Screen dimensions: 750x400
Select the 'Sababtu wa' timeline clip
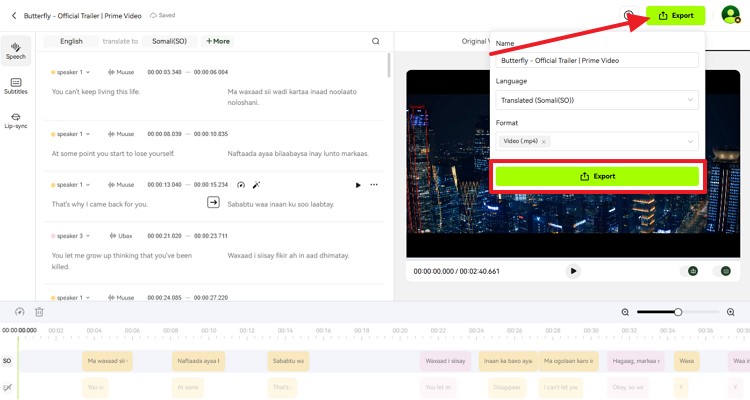(x=288, y=361)
